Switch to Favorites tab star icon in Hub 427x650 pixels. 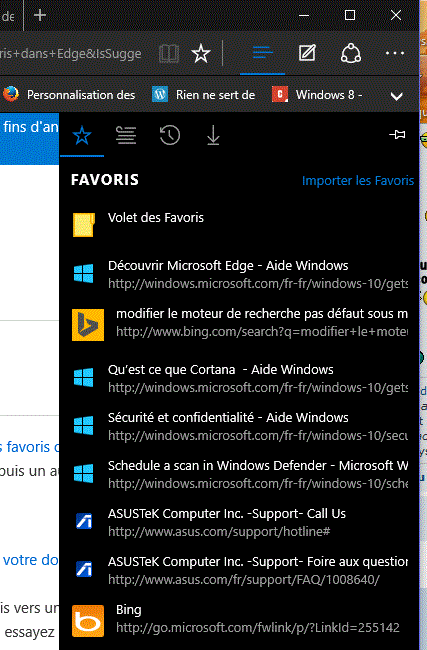(x=82, y=136)
